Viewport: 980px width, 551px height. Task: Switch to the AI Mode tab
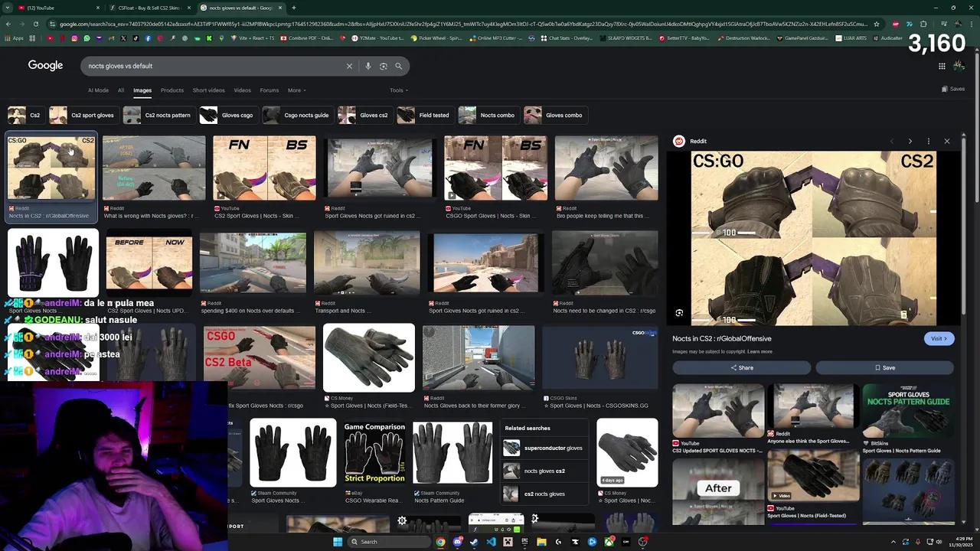coord(98,90)
